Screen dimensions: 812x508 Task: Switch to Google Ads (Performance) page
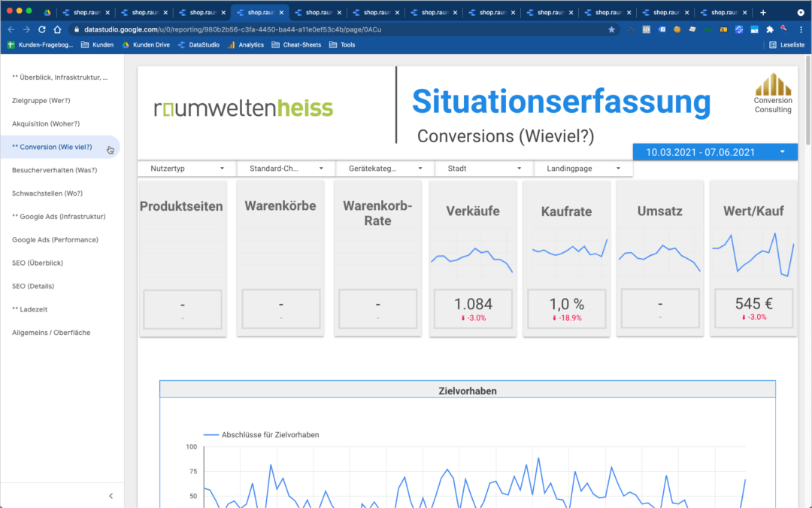click(x=55, y=240)
